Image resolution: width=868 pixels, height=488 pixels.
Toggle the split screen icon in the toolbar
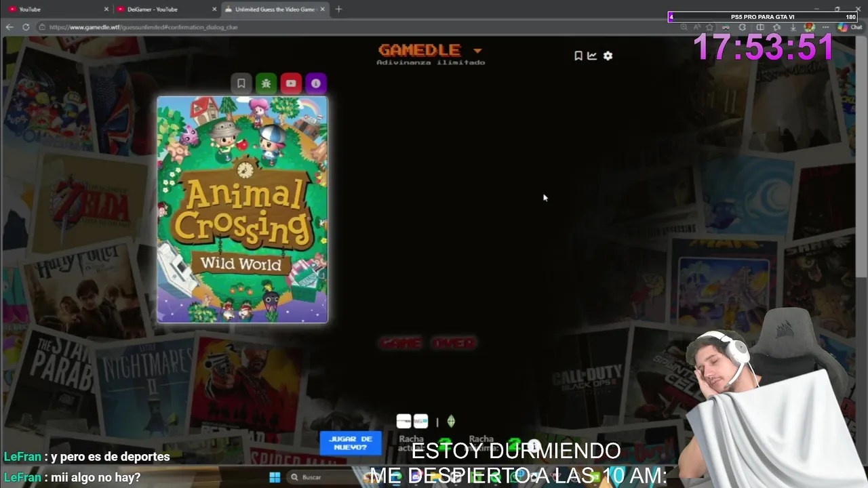760,27
